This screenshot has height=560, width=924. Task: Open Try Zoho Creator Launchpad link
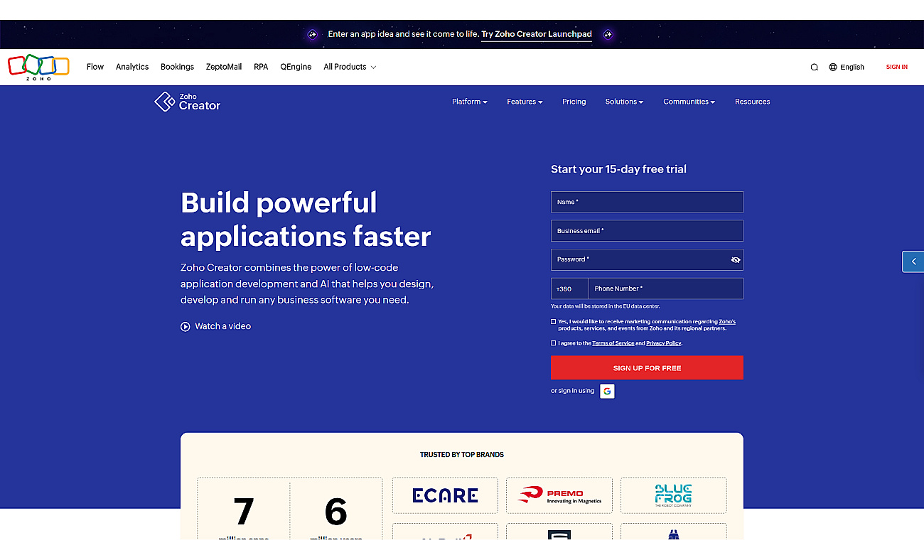pyautogui.click(x=537, y=34)
